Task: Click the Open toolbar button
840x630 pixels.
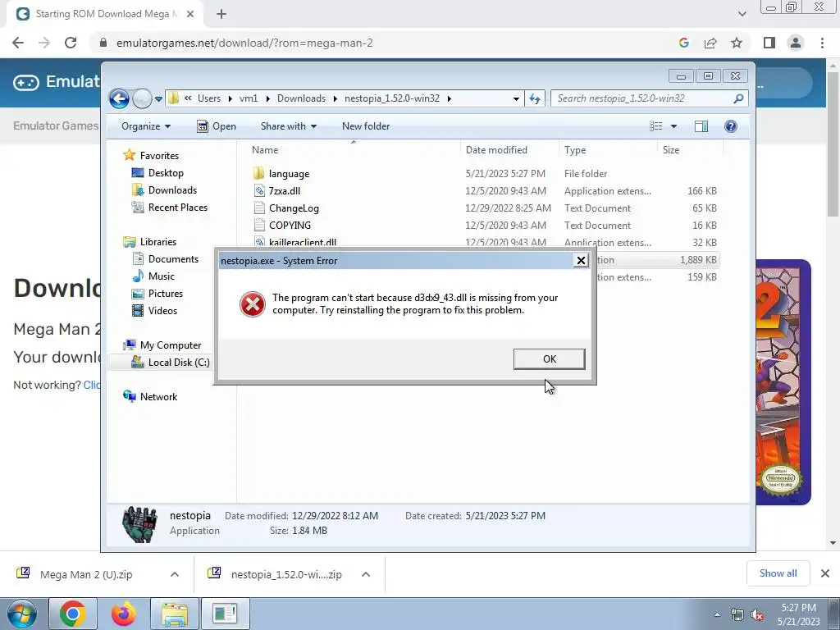Action: (217, 126)
